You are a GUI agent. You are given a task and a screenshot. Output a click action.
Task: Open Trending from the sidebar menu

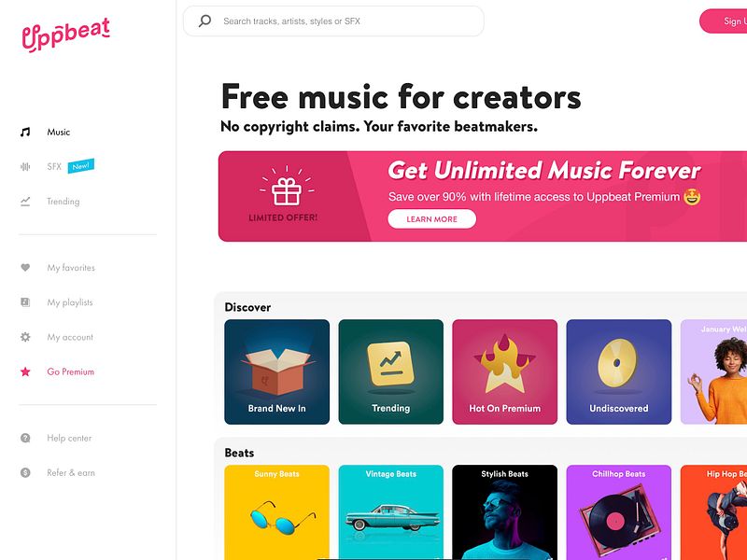63,201
